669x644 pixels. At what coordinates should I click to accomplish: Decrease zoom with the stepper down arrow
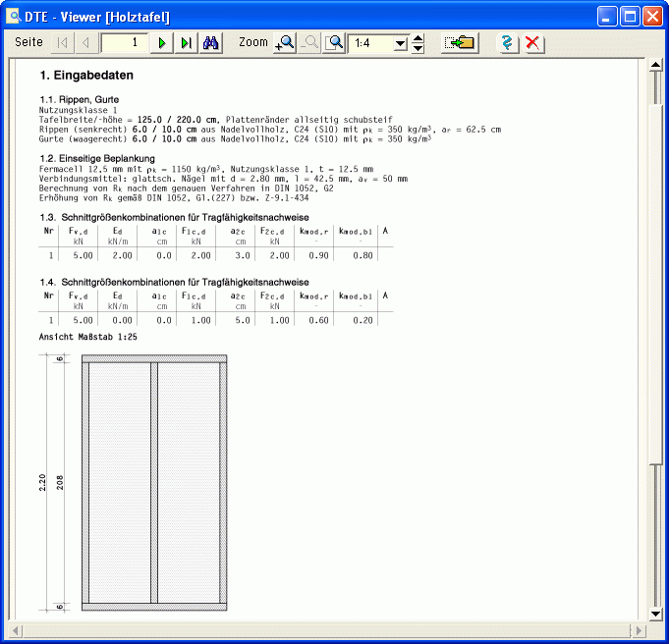[418, 49]
